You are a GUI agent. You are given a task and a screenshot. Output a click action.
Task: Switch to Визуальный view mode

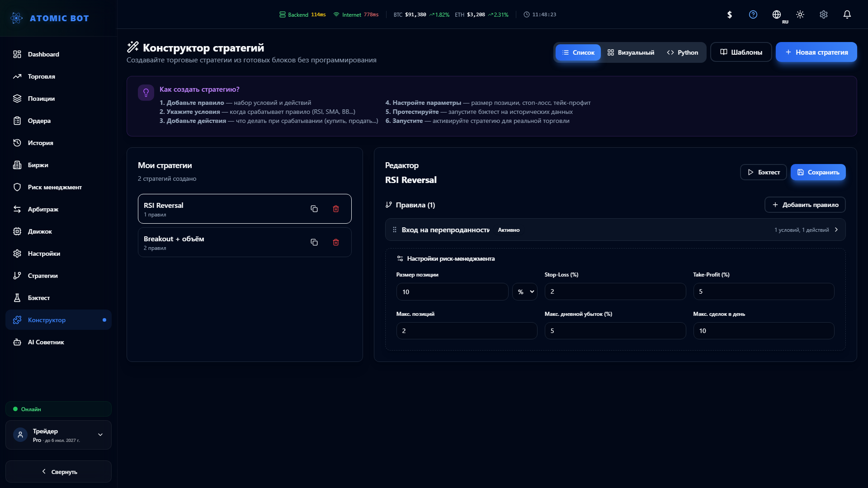coord(631,52)
